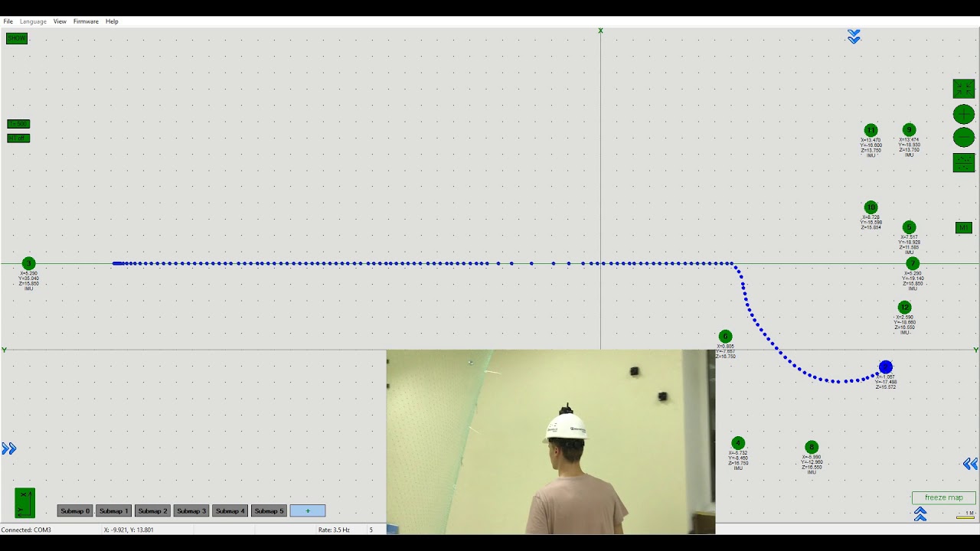Switch to Submap 1 tab
The height and width of the screenshot is (551, 980).
click(113, 510)
